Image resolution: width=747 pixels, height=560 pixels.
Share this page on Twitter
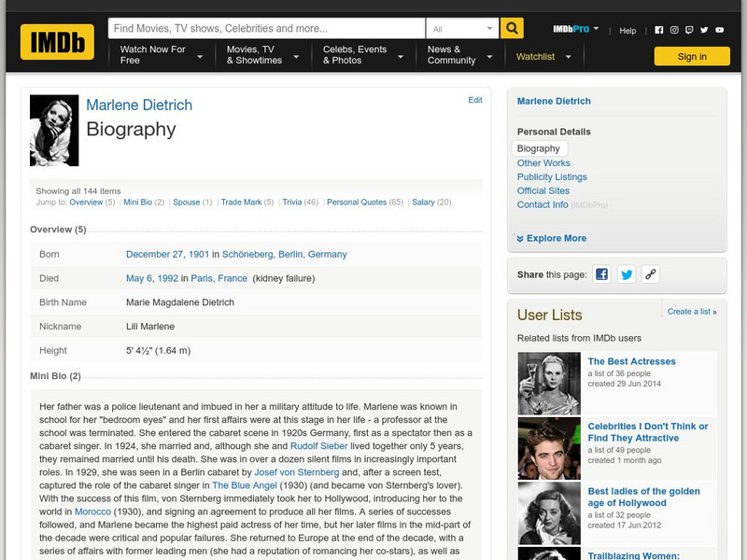[x=627, y=275]
